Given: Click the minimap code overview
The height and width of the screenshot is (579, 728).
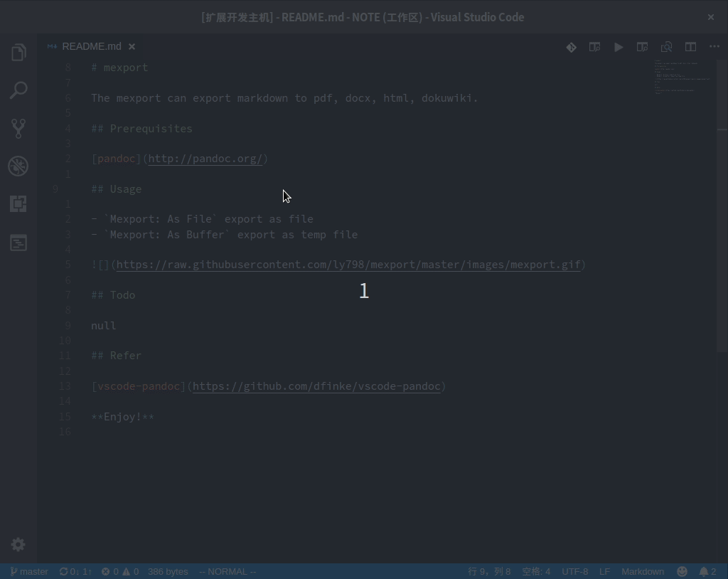Looking at the screenshot, I should coord(682,77).
